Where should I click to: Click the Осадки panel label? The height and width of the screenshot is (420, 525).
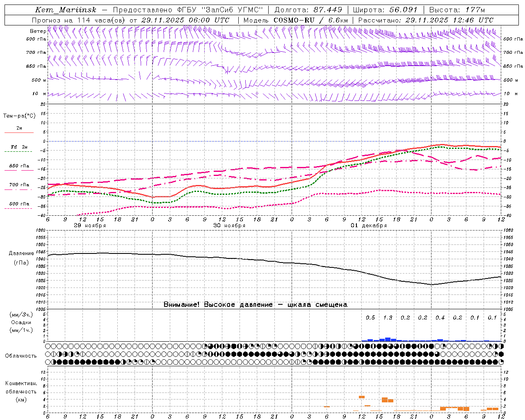click(21, 322)
